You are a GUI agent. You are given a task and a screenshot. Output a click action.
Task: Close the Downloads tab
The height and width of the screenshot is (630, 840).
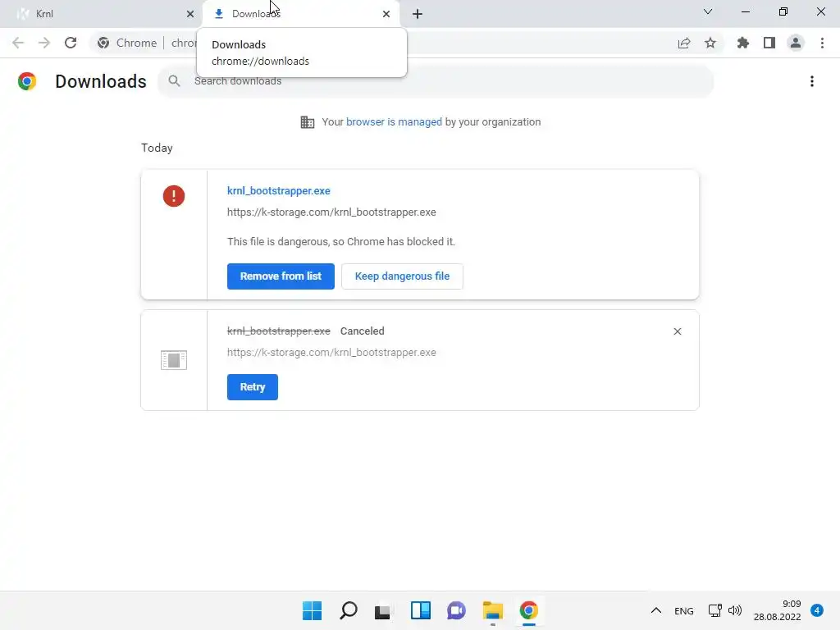[x=386, y=14]
